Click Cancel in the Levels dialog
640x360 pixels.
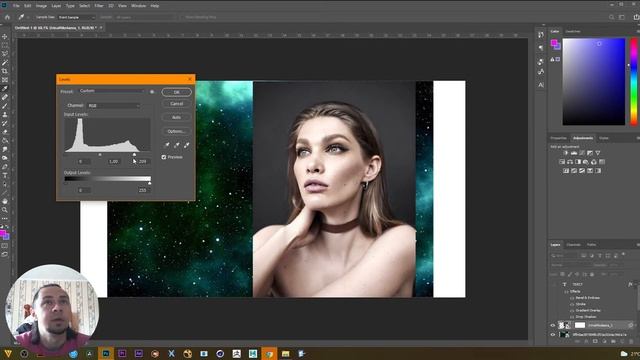176,104
